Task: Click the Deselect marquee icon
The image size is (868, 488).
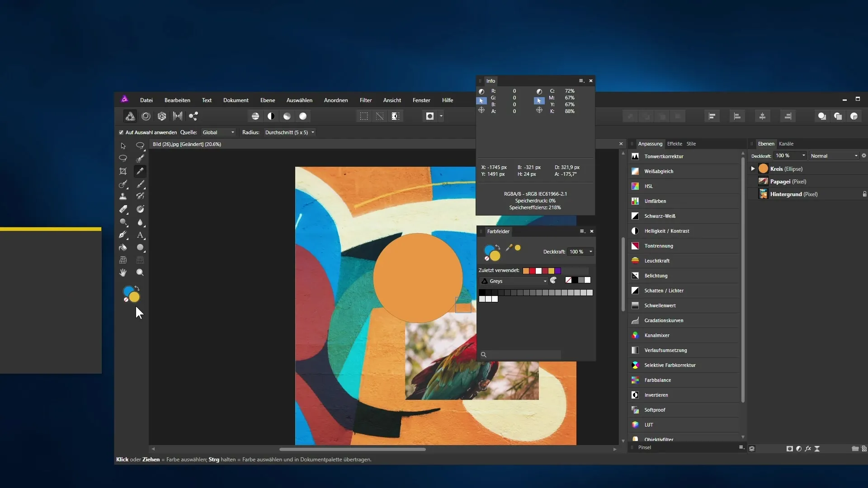Action: (380, 116)
